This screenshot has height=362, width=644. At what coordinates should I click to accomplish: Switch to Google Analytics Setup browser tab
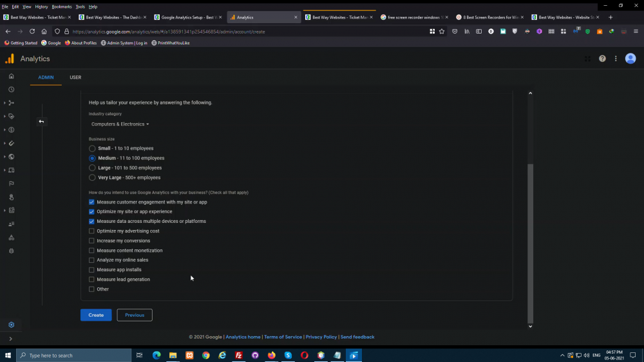(188, 17)
